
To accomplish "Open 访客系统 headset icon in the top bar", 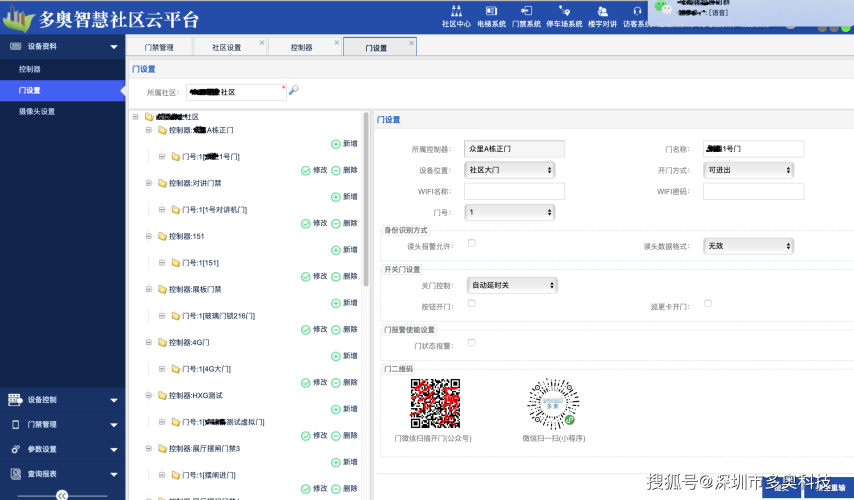I will coord(637,11).
